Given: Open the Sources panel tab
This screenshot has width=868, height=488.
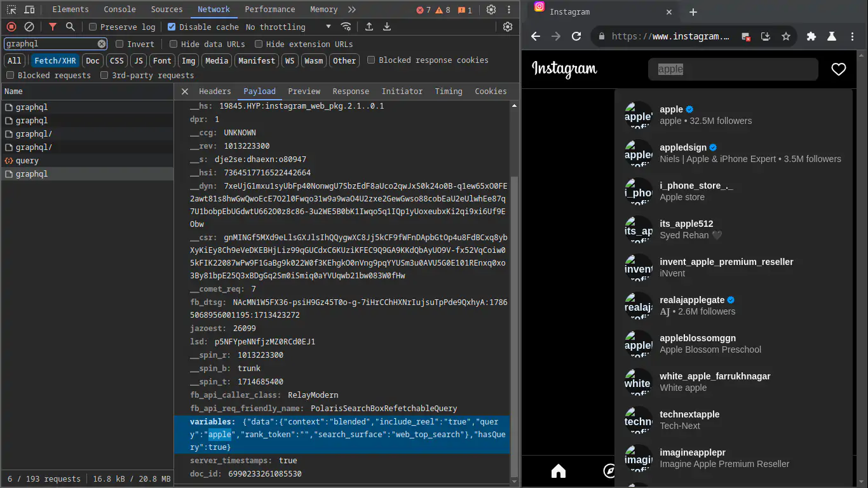Looking at the screenshot, I should coord(167,10).
